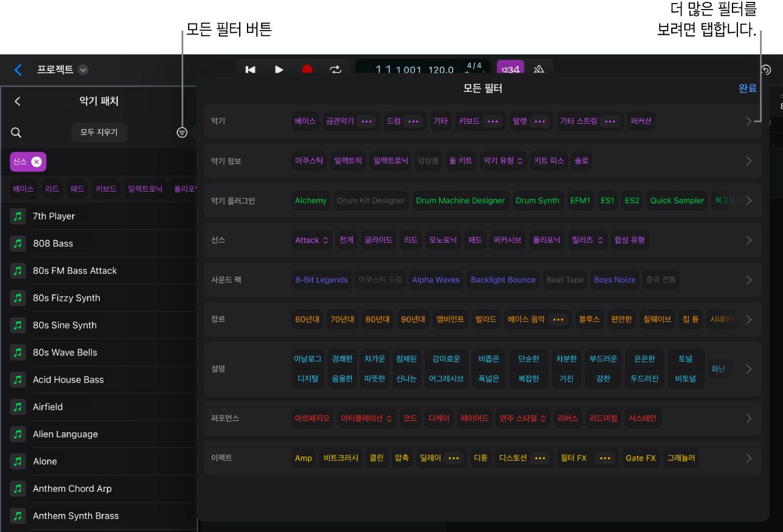This screenshot has width=783, height=532.
Task: Select the Backlight Bounce sound pack
Action: pos(503,280)
